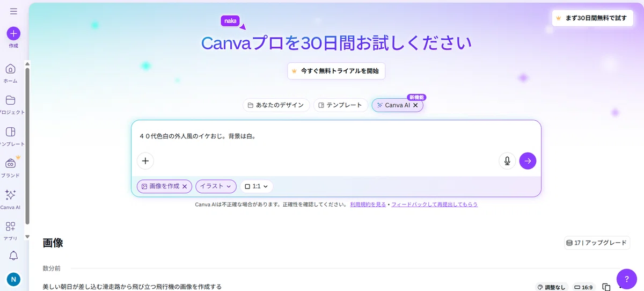Add attachment with plus button in prompt
The height and width of the screenshot is (291, 644).
(145, 161)
